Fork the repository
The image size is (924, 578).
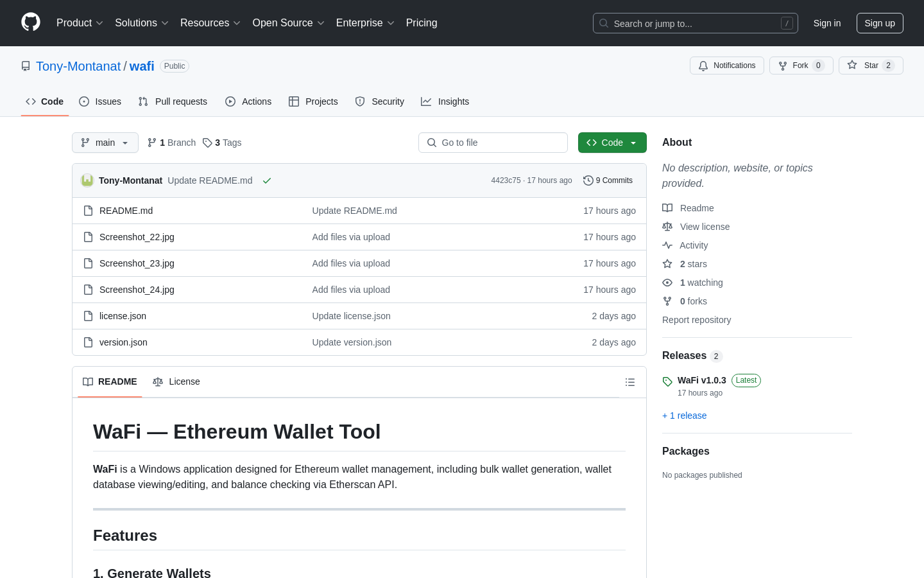tap(801, 66)
